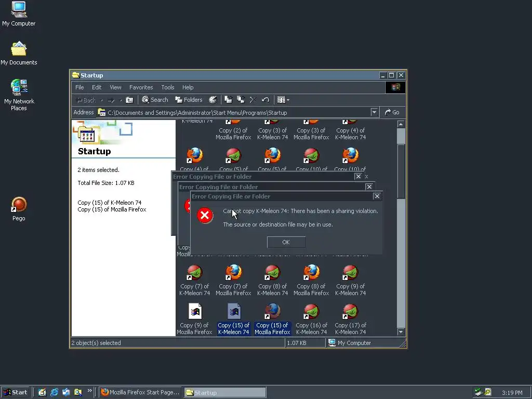The width and height of the screenshot is (532, 399).
Task: Click OK in the sharing violation dialog
Action: pos(286,242)
